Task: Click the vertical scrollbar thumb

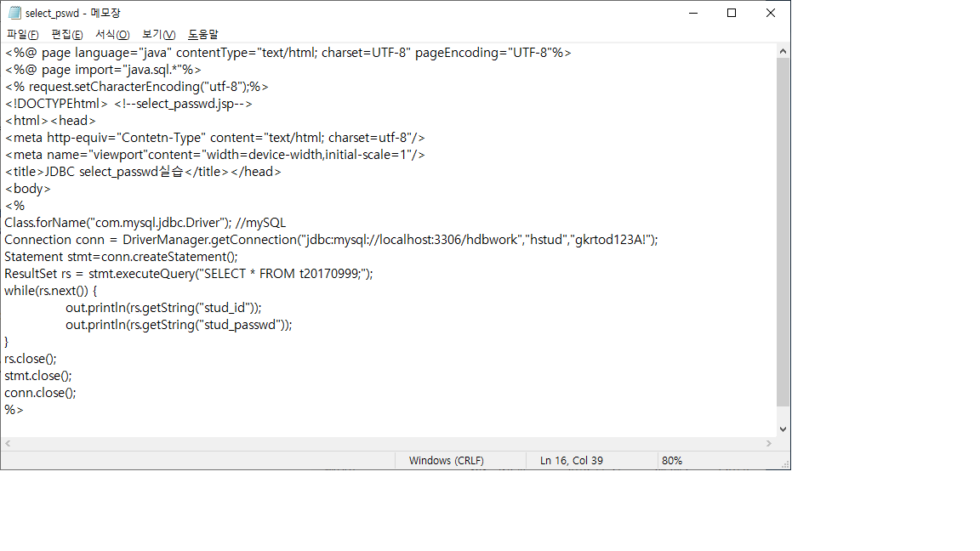Action: [x=783, y=230]
